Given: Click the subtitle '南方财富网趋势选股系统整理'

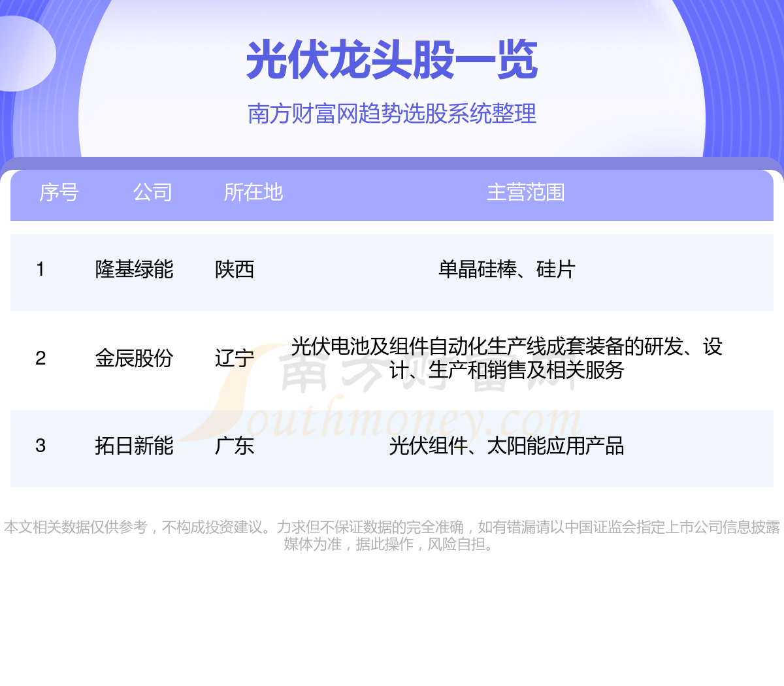Looking at the screenshot, I should point(392,114).
